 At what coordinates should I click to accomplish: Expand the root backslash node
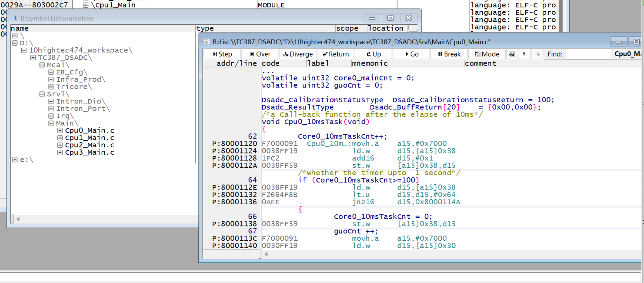click(15, 36)
